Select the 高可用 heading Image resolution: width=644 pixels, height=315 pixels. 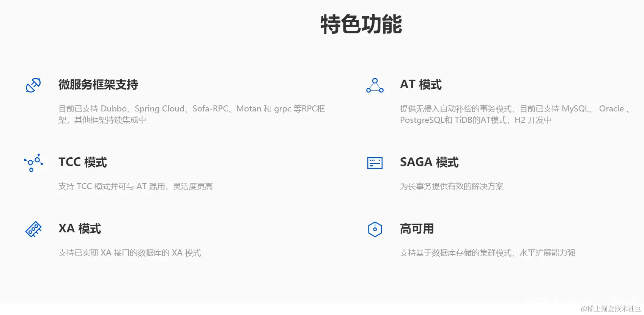417,229
